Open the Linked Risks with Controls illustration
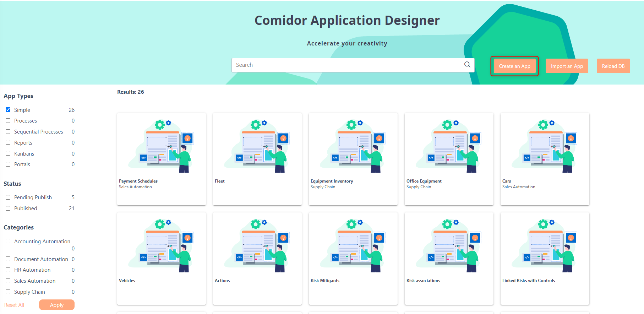The width and height of the screenshot is (644, 314). (x=545, y=246)
